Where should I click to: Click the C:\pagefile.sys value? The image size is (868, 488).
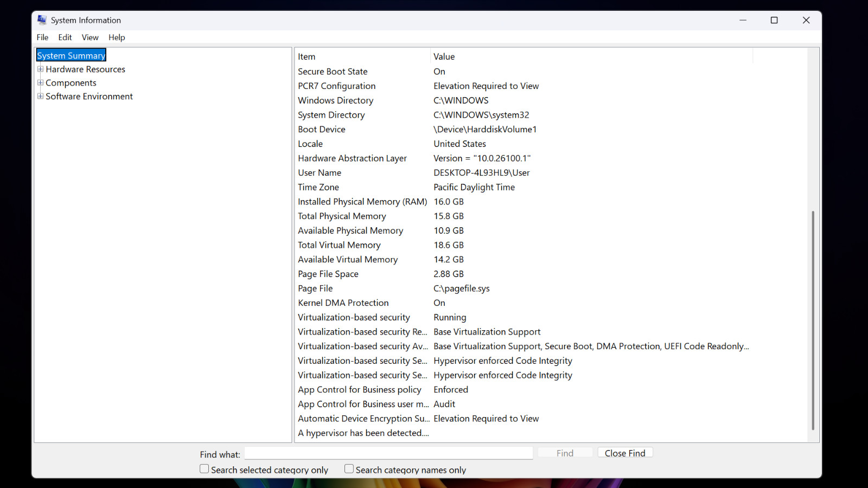[x=461, y=288]
